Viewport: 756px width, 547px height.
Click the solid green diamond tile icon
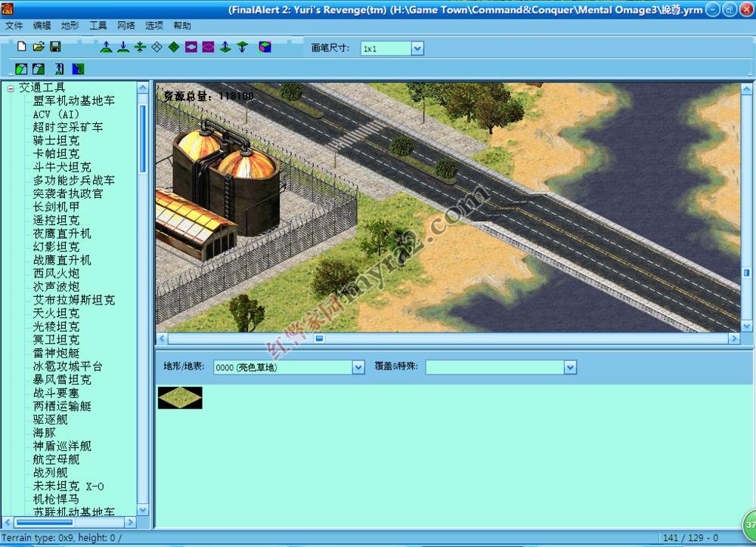(174, 47)
